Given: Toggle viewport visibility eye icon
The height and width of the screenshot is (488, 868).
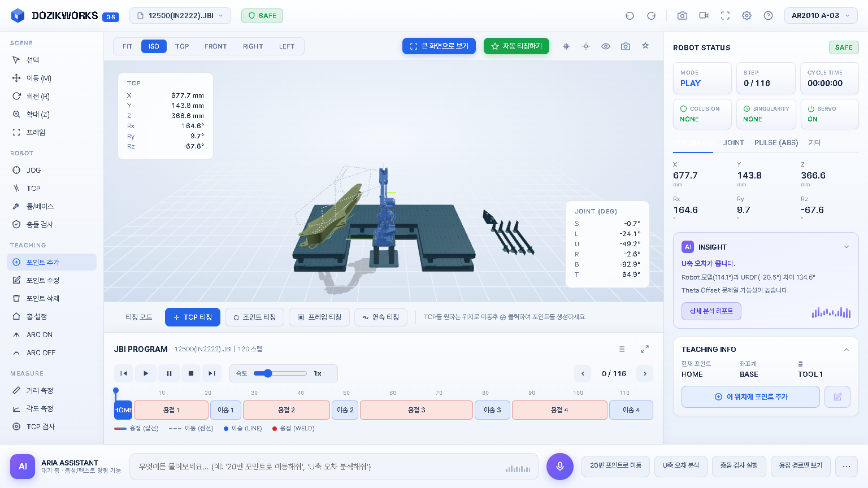Looking at the screenshot, I should pyautogui.click(x=606, y=46).
